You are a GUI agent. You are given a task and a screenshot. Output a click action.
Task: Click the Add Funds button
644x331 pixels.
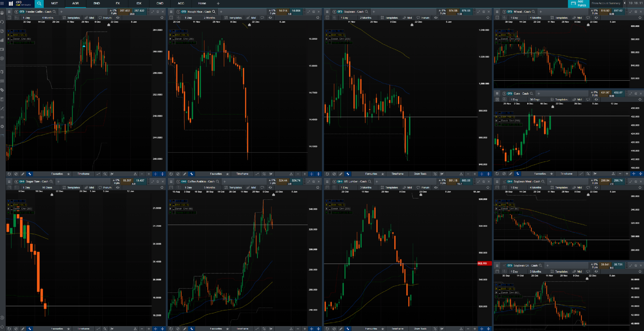[x=578, y=4]
